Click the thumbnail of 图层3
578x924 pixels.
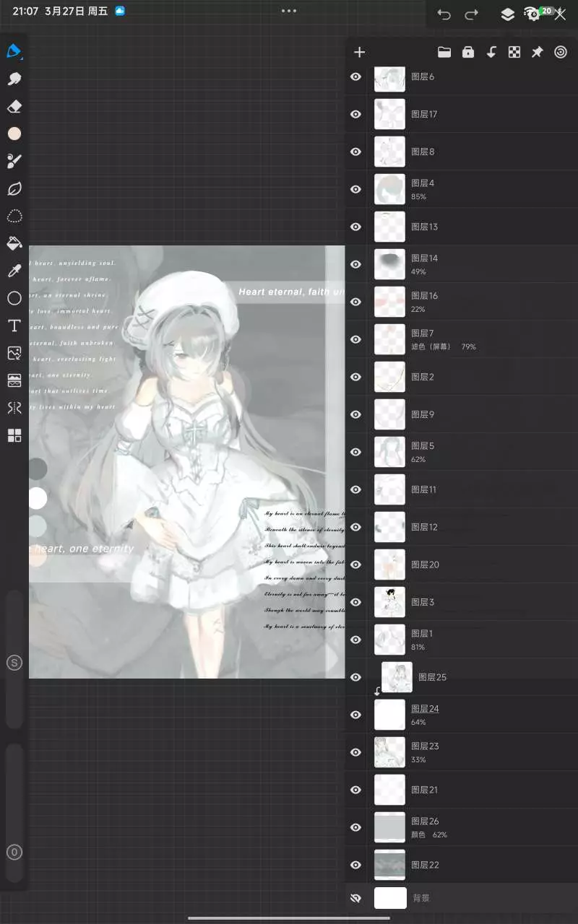[x=389, y=602]
